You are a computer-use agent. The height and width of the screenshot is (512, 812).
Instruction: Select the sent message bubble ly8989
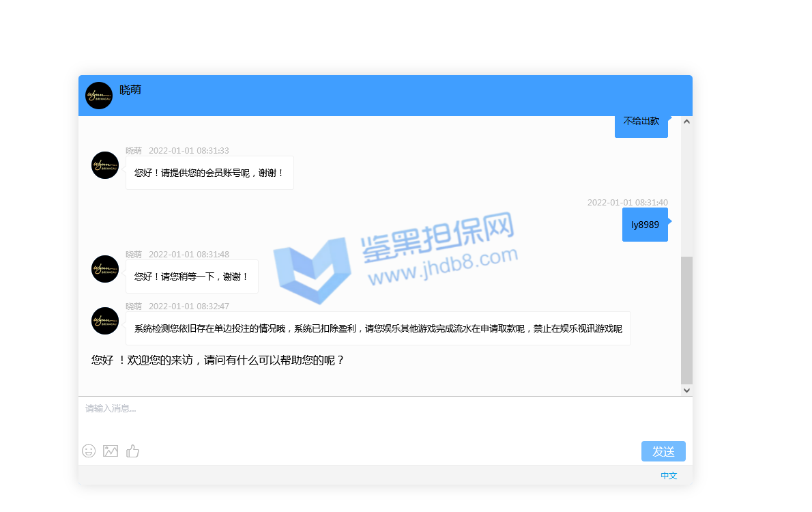coord(645,225)
